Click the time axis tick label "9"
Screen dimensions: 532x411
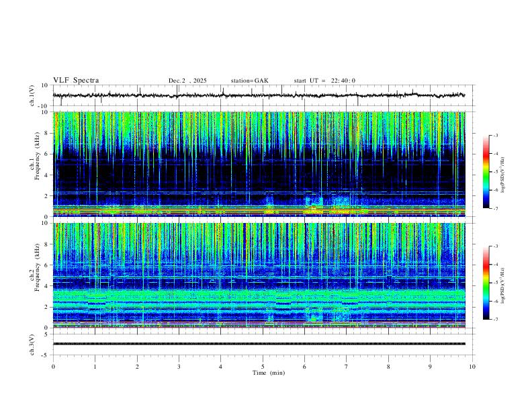tap(430, 367)
